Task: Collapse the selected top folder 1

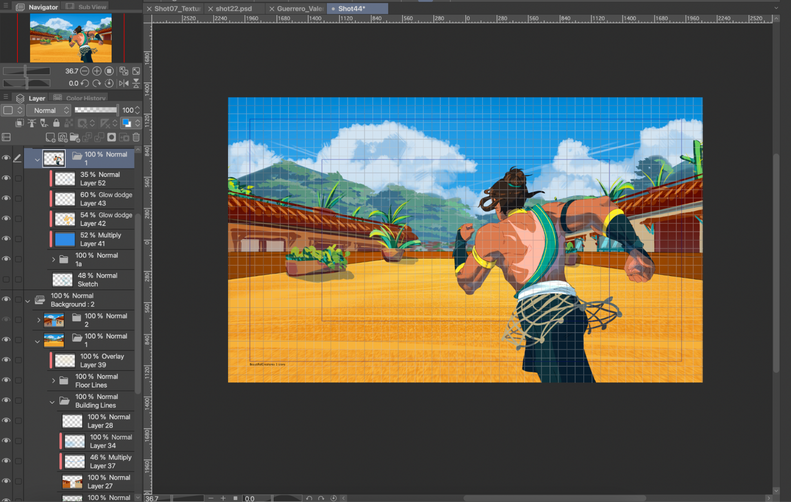Action: (x=37, y=159)
